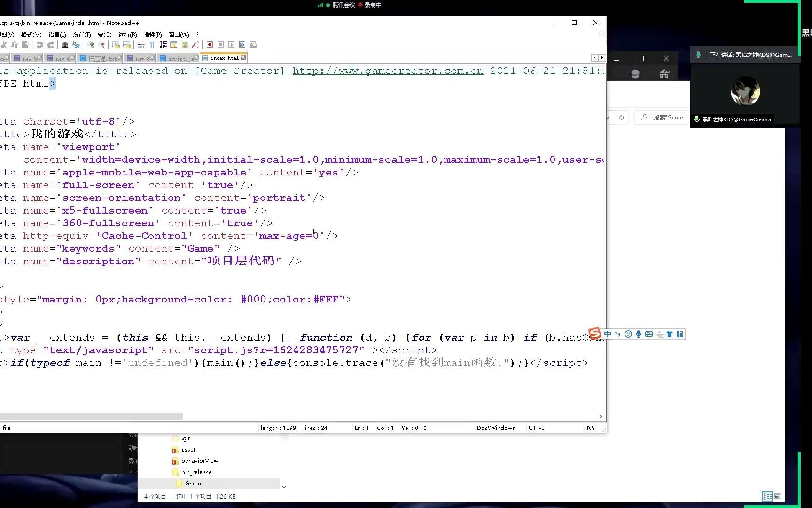
Task: Click the UTF-8 encoding in status bar
Action: (537, 428)
